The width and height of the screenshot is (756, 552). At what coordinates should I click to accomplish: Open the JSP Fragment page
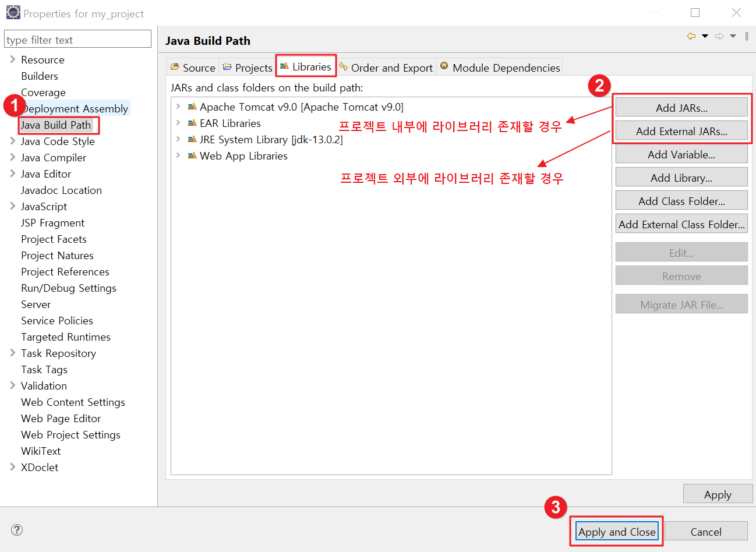(52, 222)
